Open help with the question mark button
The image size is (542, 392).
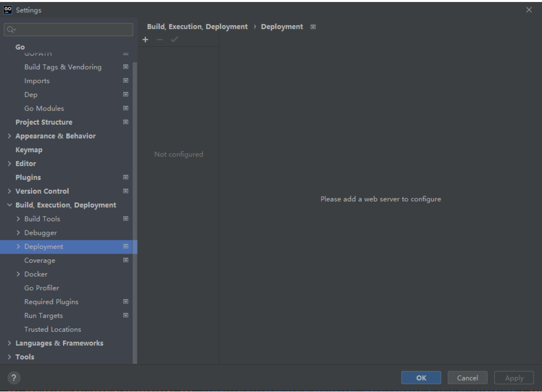pos(14,378)
